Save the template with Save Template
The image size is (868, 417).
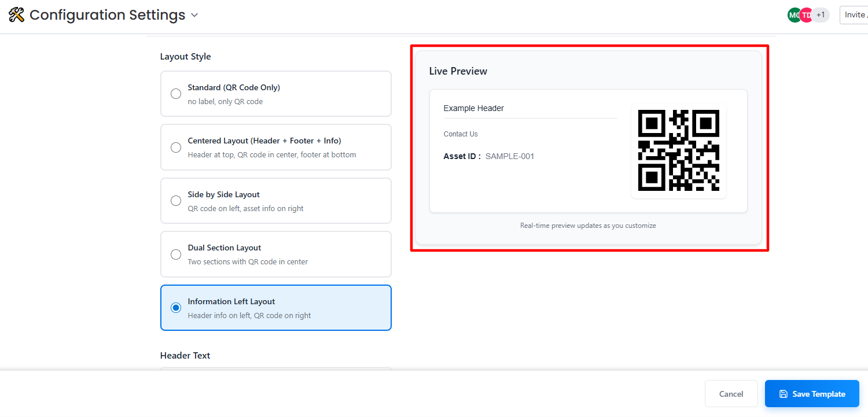812,394
